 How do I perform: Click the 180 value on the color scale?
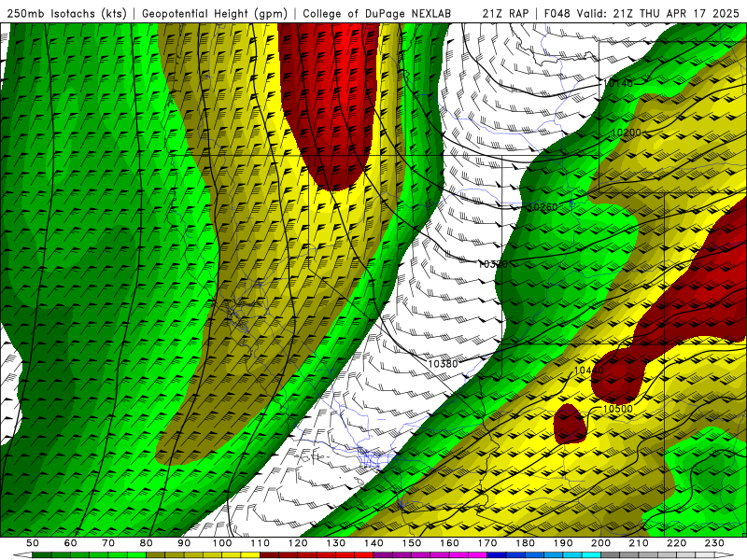pos(525,543)
